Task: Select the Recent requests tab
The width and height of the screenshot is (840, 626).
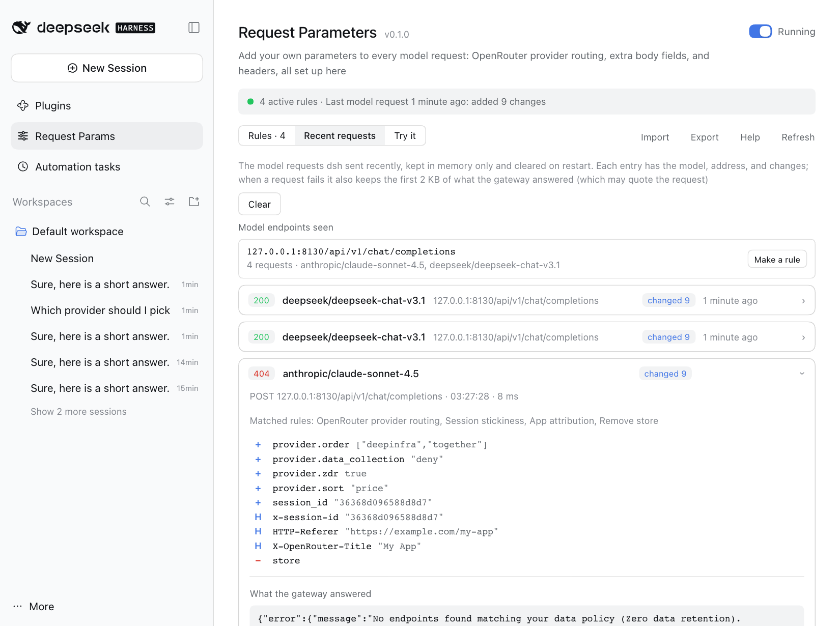Action: point(340,136)
